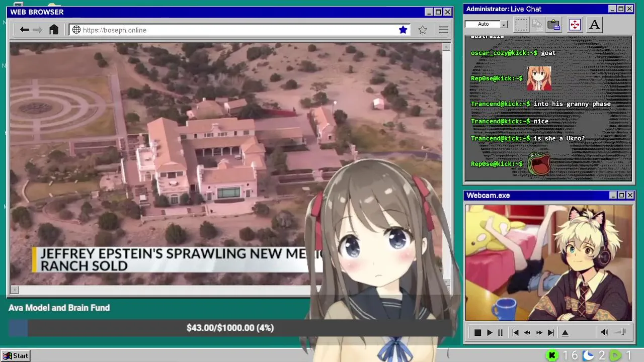
Task: Open the browser home page
Action: [x=54, y=30]
